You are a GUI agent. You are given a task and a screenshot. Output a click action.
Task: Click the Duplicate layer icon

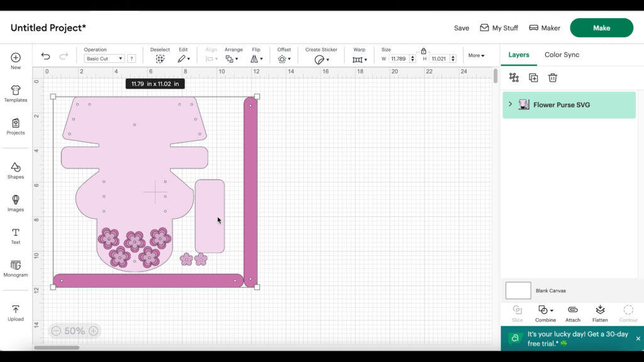pyautogui.click(x=533, y=77)
